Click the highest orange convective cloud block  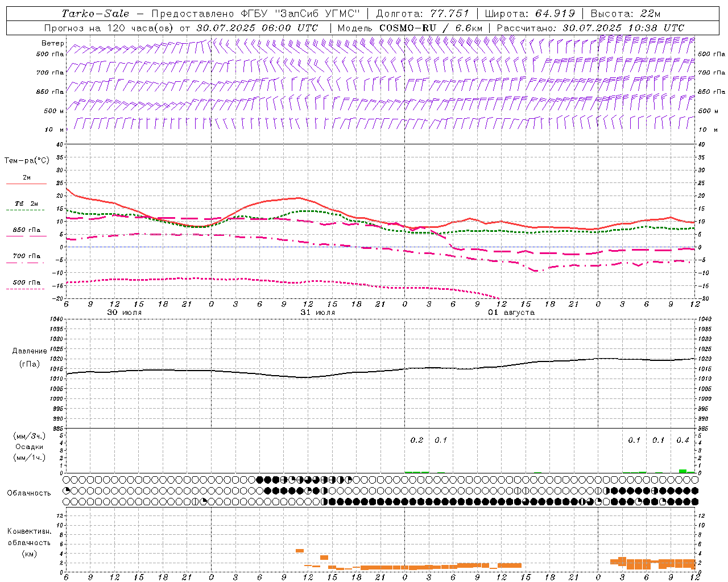[x=300, y=550]
